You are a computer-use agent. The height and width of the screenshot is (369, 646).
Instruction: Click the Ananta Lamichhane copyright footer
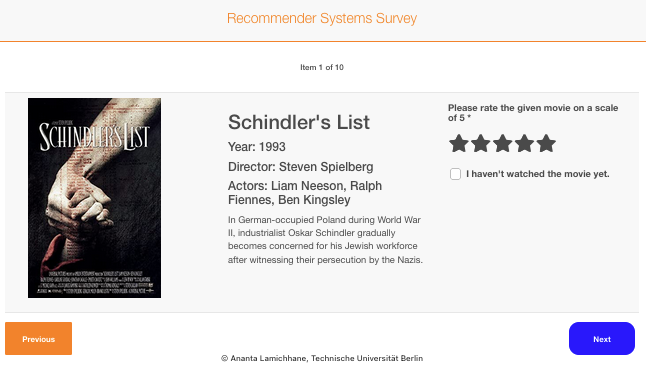click(x=322, y=358)
